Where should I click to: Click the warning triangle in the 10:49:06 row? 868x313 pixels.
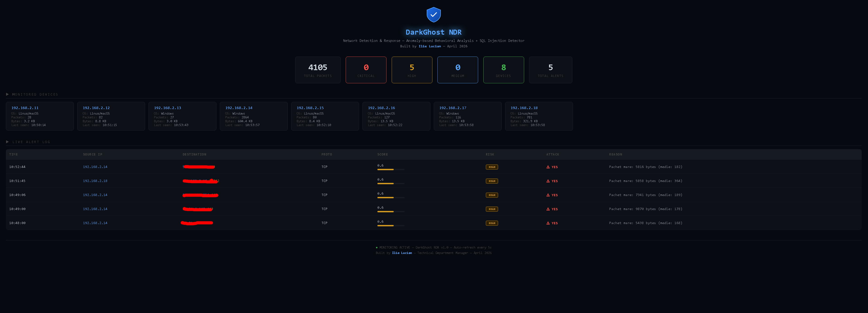pos(548,195)
